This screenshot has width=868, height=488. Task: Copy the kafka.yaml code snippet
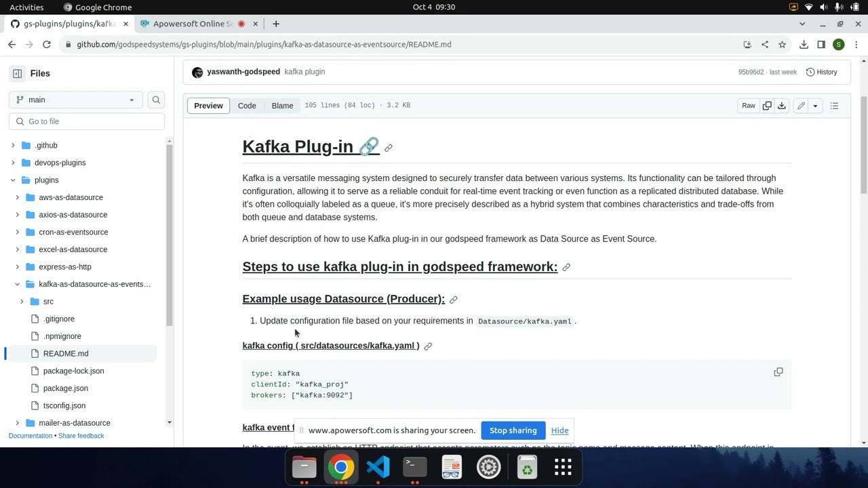click(x=778, y=371)
